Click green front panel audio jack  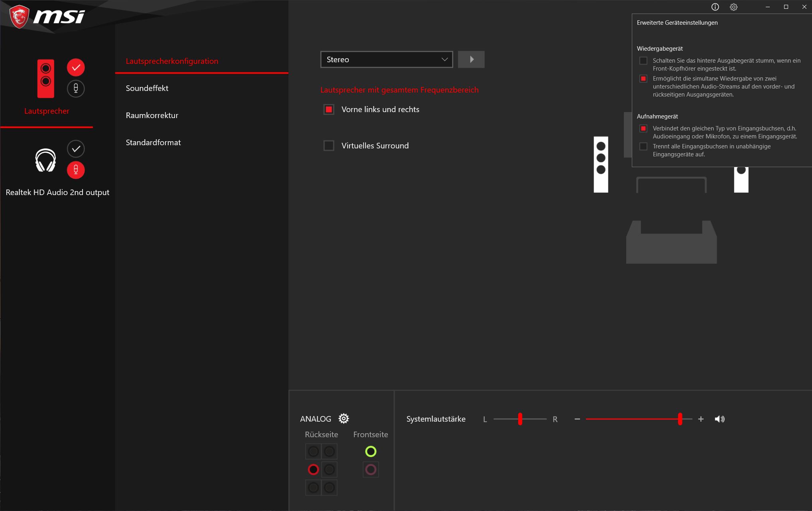click(371, 451)
